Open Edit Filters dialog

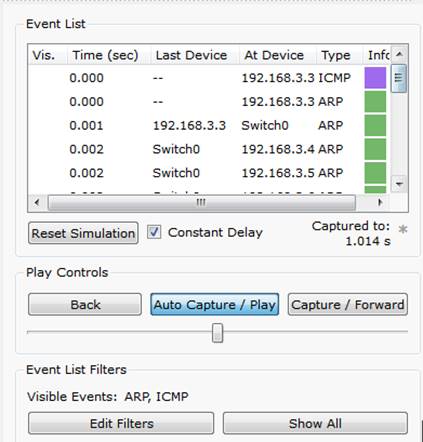[121, 423]
